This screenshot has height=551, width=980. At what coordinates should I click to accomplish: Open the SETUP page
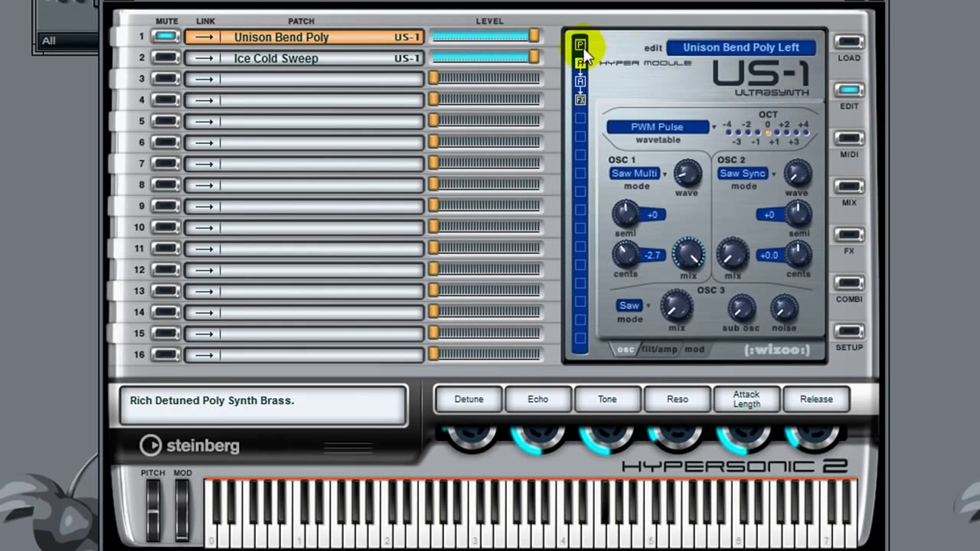pos(848,331)
